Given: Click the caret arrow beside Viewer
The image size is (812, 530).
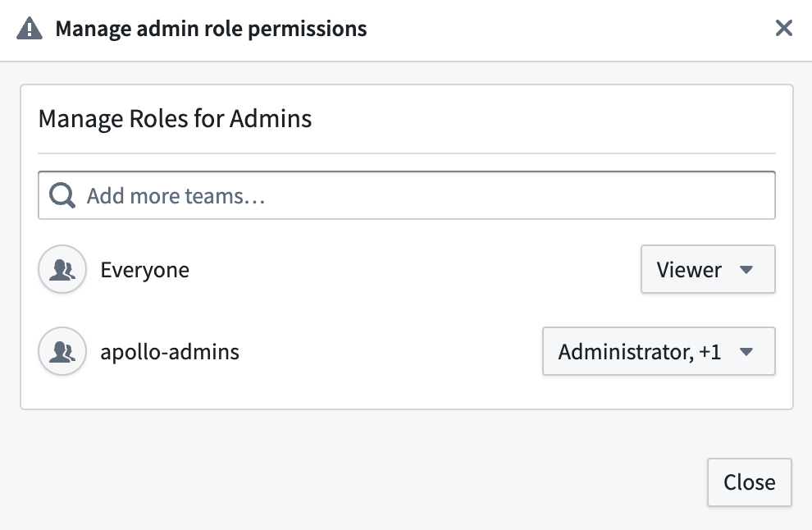Looking at the screenshot, I should coord(746,269).
